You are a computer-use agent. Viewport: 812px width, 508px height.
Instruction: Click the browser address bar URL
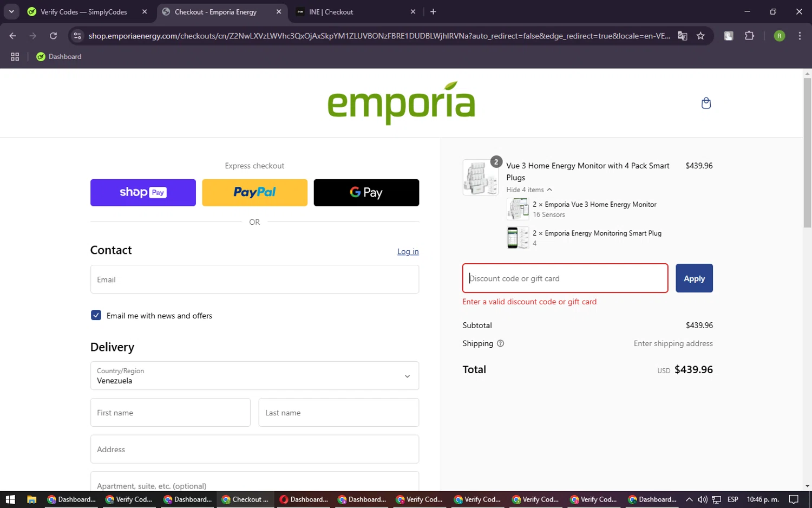(x=379, y=36)
